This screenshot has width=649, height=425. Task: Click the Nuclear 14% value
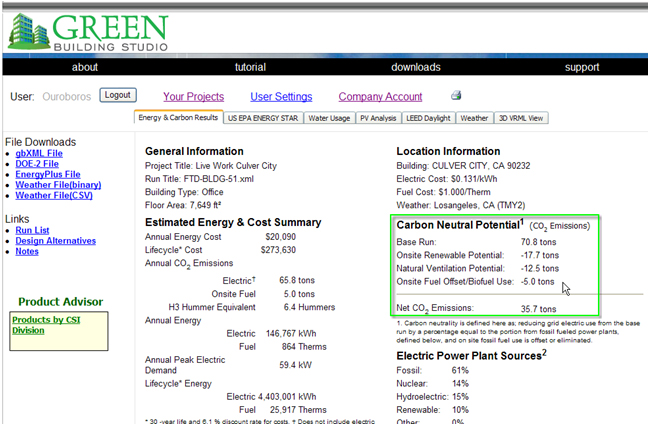[x=460, y=384]
